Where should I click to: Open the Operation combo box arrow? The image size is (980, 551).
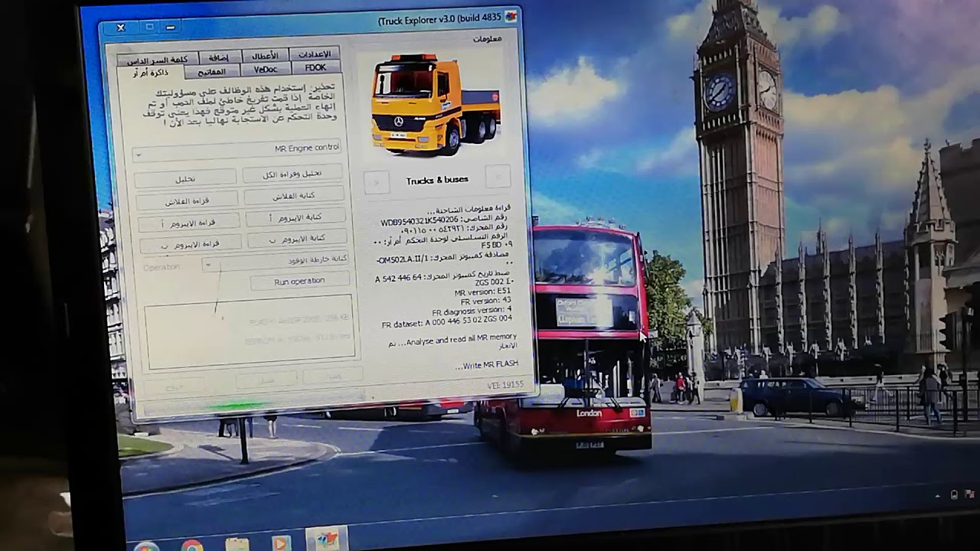point(207,265)
